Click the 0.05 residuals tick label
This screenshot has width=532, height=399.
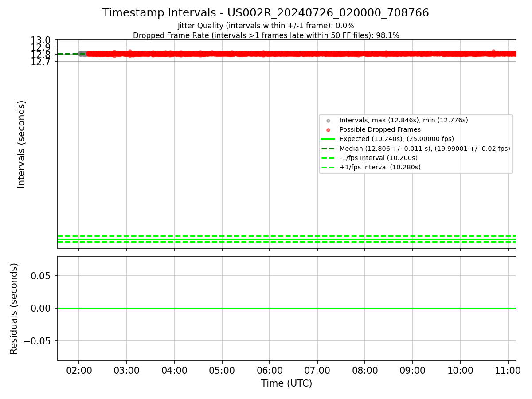click(41, 276)
